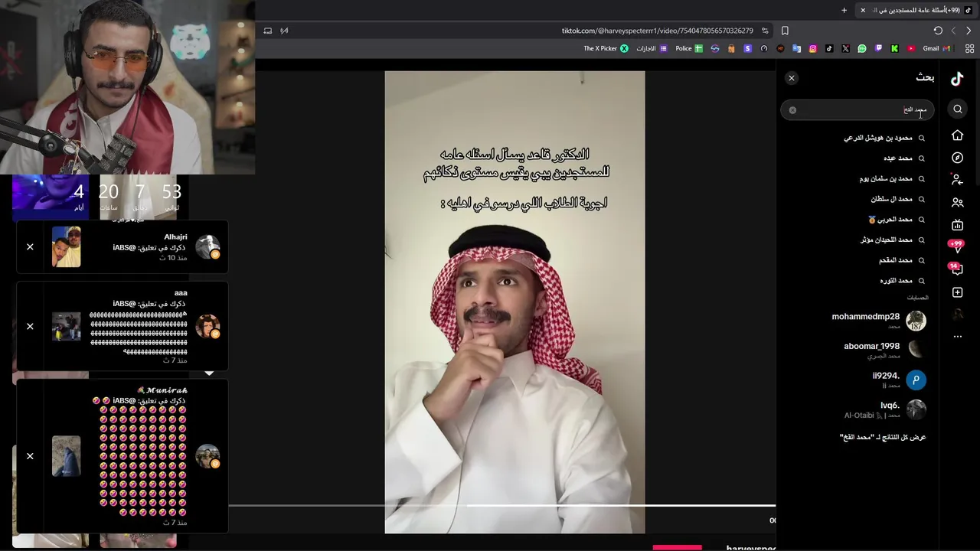Open the Following icon in sidebar
980x551 pixels.
pyautogui.click(x=957, y=180)
